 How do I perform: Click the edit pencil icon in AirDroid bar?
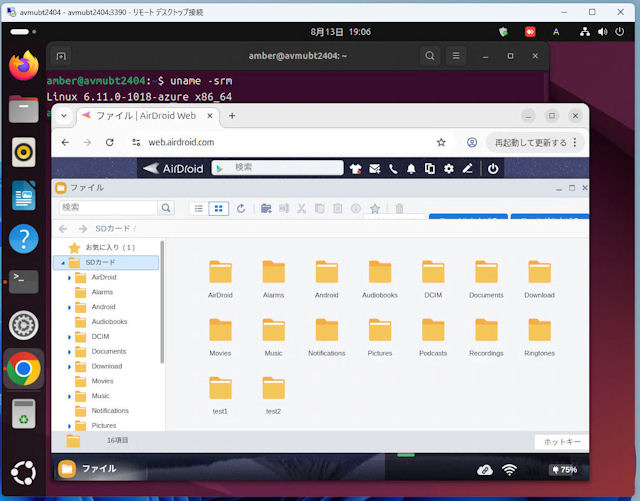[467, 169]
